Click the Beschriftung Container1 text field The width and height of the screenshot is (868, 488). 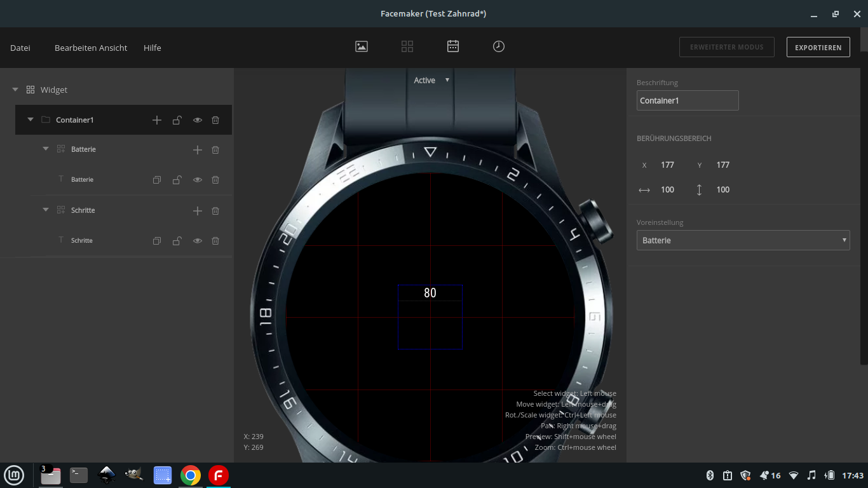(x=688, y=100)
